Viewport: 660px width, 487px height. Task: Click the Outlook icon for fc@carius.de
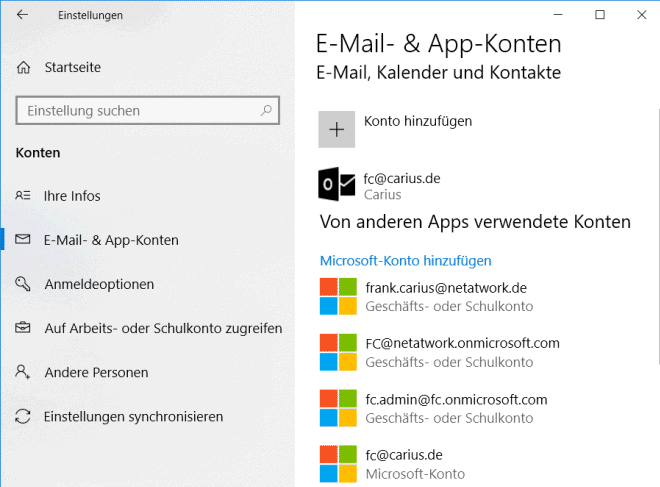click(x=336, y=184)
